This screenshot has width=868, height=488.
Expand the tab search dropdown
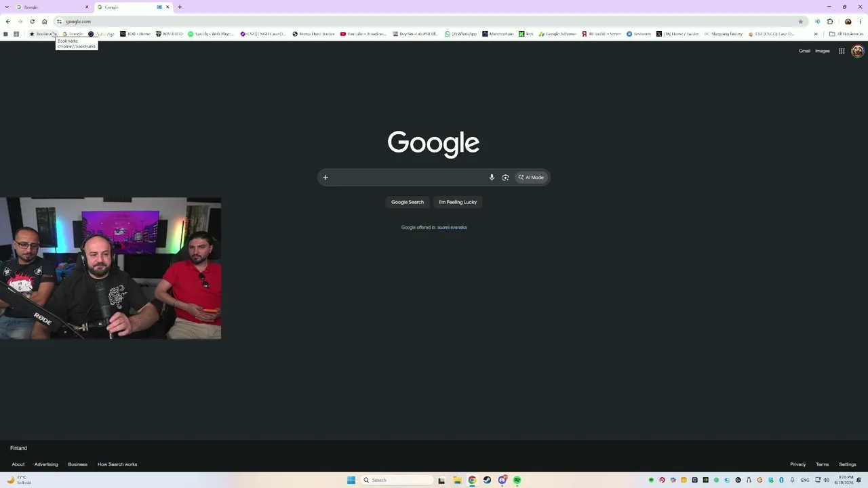7,7
